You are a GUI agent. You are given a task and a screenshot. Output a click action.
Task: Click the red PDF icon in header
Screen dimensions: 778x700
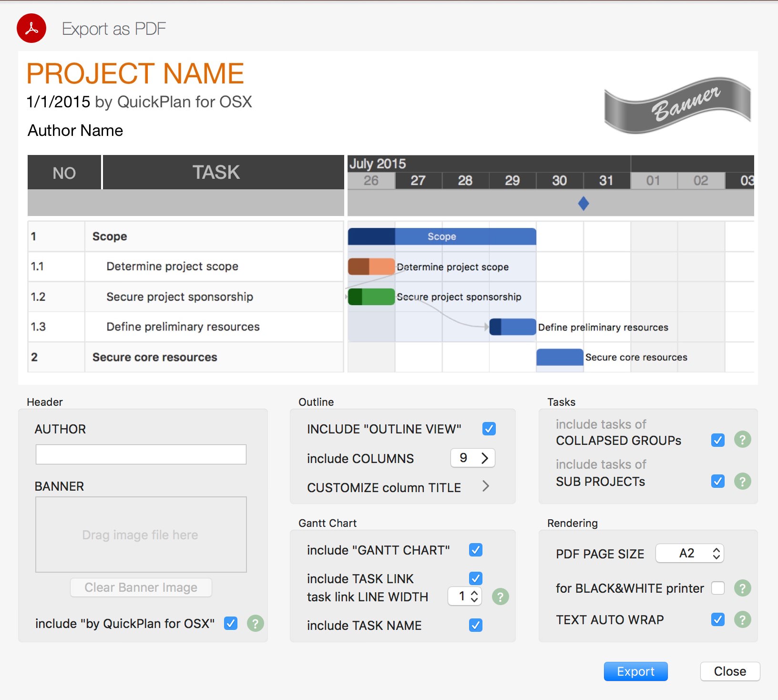31,29
